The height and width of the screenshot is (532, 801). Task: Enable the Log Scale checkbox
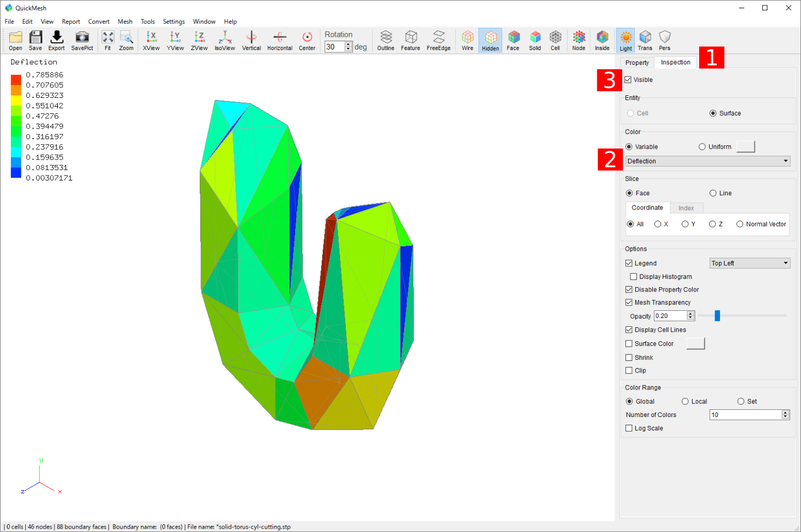point(629,428)
